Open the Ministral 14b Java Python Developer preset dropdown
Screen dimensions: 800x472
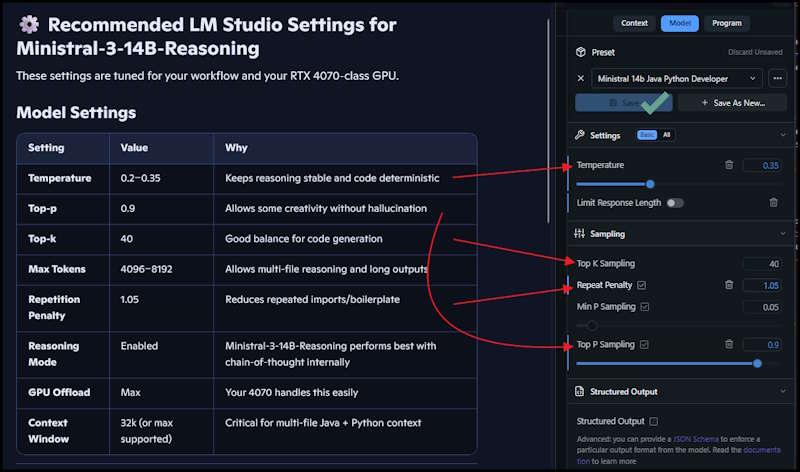click(677, 79)
